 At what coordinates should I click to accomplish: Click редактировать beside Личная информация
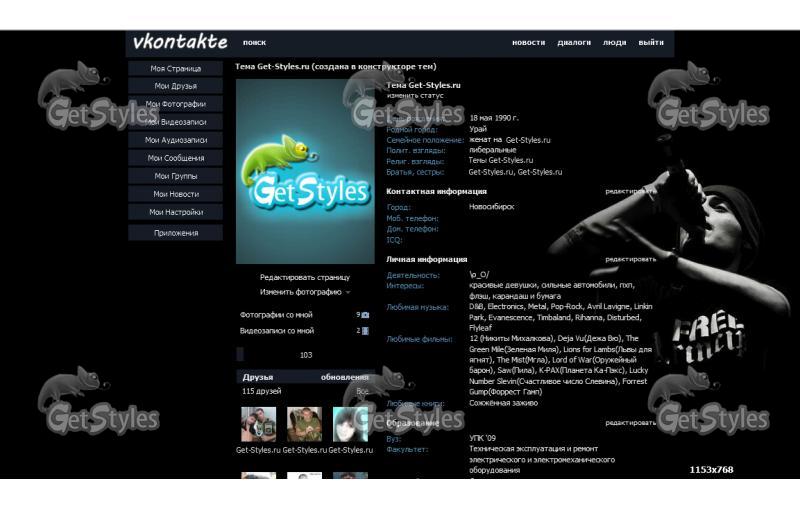631,259
